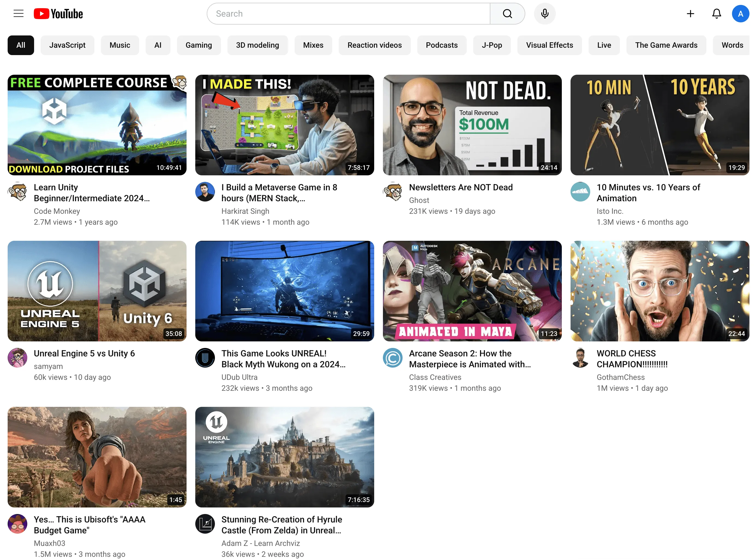Open title I Build a Metaverse Game
Image resolution: width=756 pixels, height=559 pixels.
click(x=279, y=193)
